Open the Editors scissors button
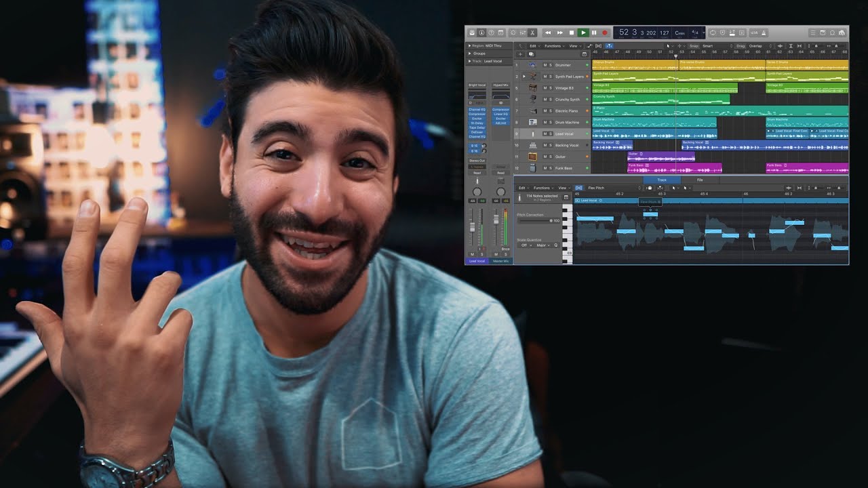 pos(532,33)
